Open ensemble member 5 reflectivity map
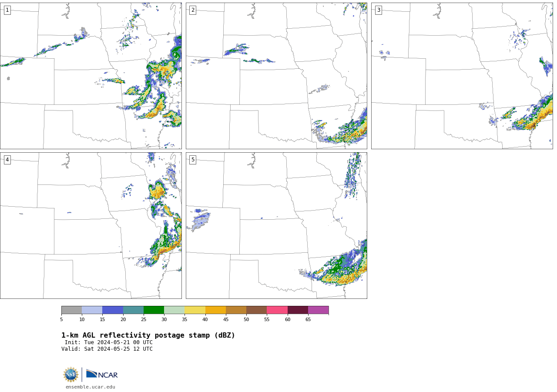Screen dimensions: 557x392 [x=276, y=225]
